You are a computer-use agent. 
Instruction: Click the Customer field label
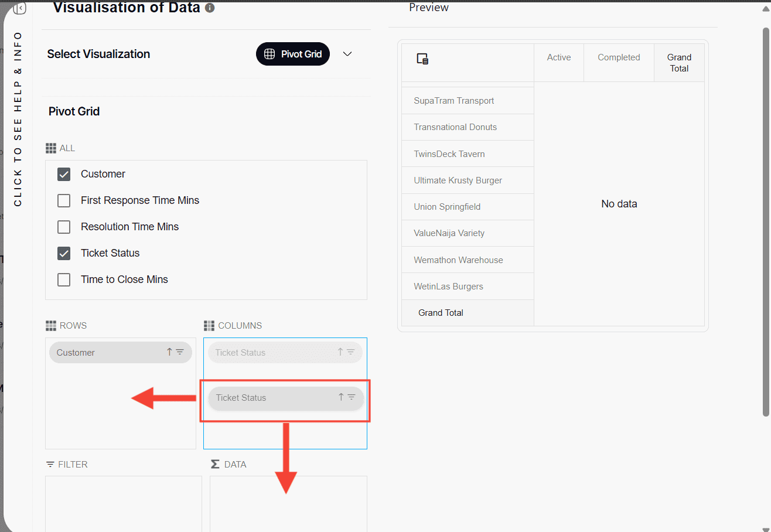click(103, 174)
